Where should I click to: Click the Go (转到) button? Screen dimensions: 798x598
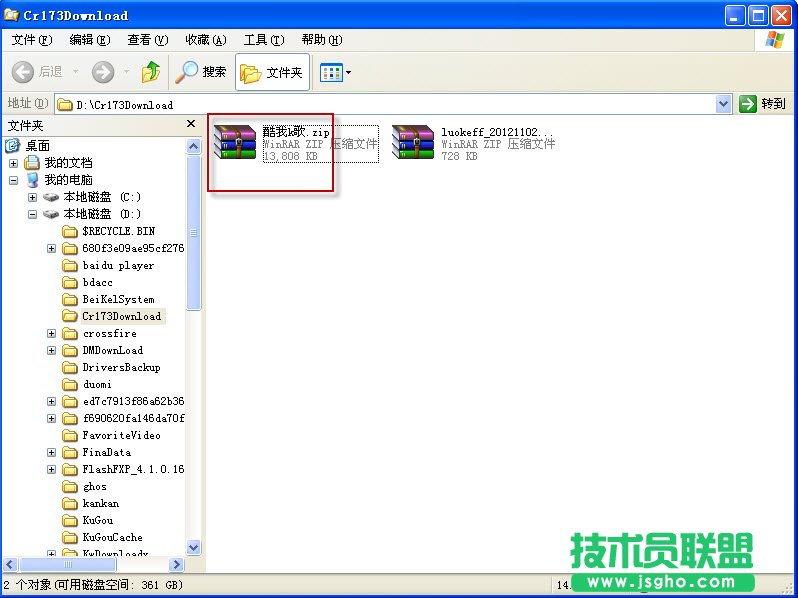pyautogui.click(x=763, y=104)
